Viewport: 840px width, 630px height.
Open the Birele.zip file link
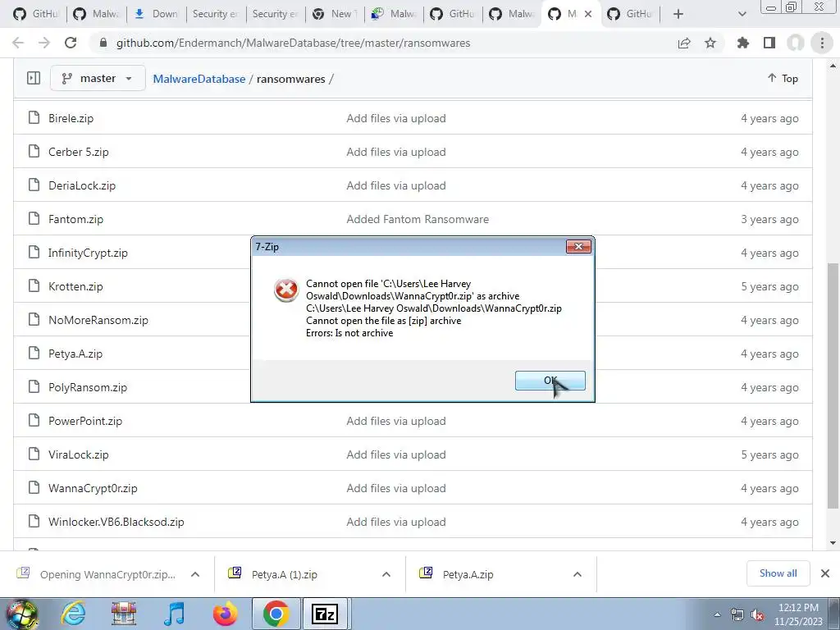(x=71, y=118)
